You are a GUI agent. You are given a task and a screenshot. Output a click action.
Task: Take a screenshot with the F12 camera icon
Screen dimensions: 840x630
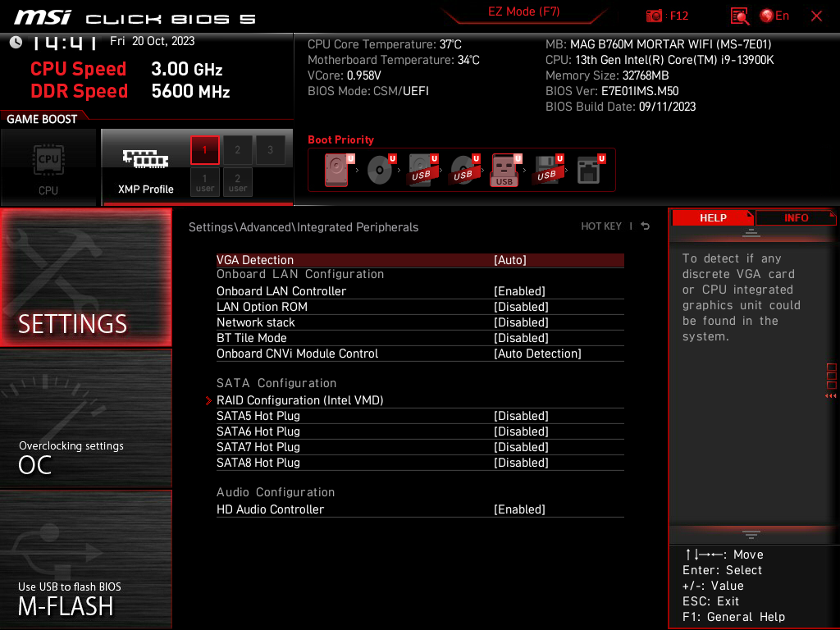[x=654, y=16]
